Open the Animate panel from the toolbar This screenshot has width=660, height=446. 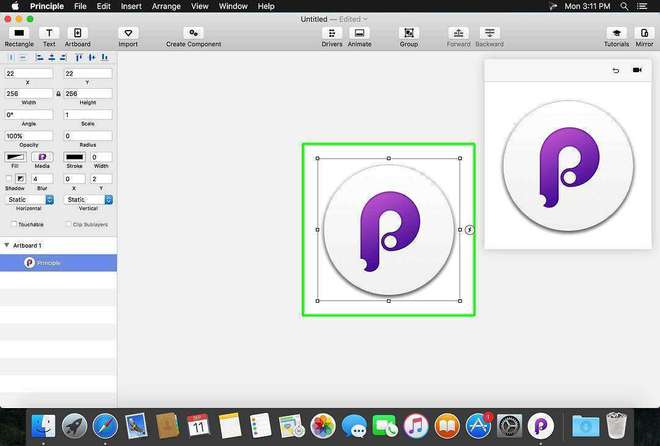pyautogui.click(x=359, y=33)
